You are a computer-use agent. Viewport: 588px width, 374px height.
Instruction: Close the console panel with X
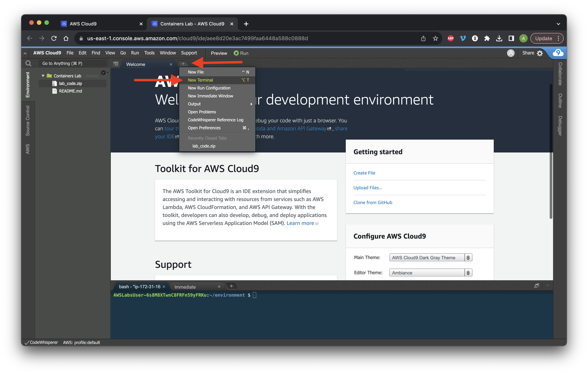pyautogui.click(x=548, y=286)
